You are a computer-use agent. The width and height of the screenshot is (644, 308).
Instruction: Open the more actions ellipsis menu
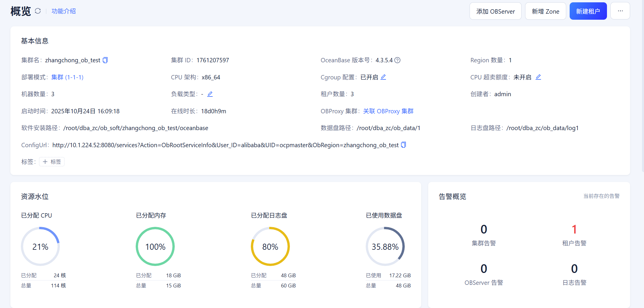pyautogui.click(x=620, y=11)
